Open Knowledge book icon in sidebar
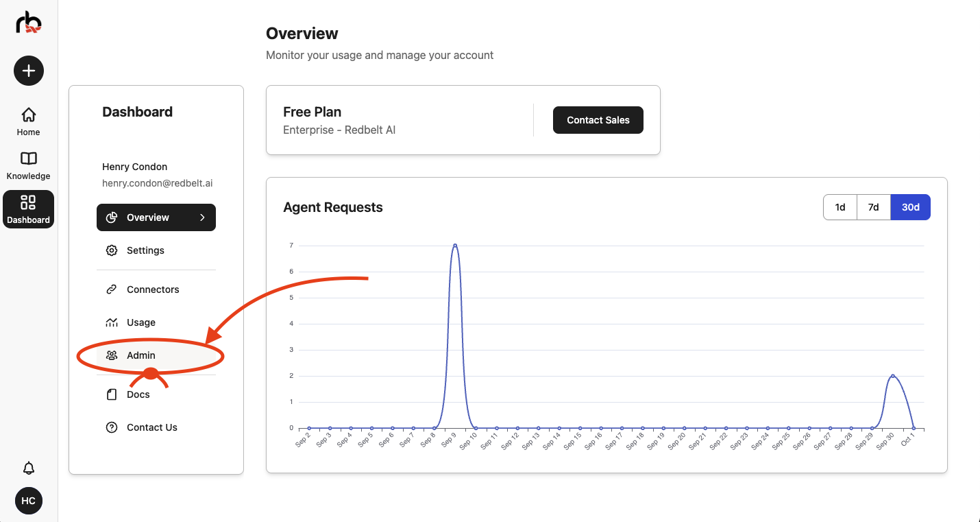This screenshot has width=980, height=522. coord(29,159)
